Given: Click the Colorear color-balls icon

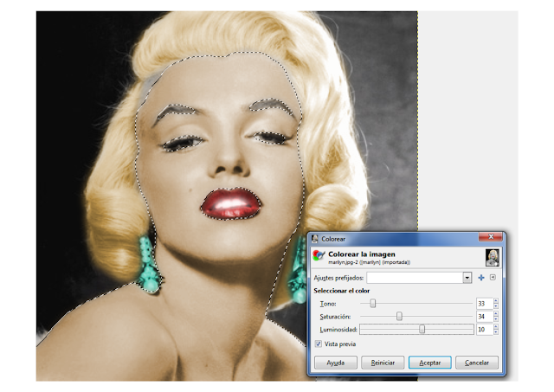Looking at the screenshot, I should (319, 255).
